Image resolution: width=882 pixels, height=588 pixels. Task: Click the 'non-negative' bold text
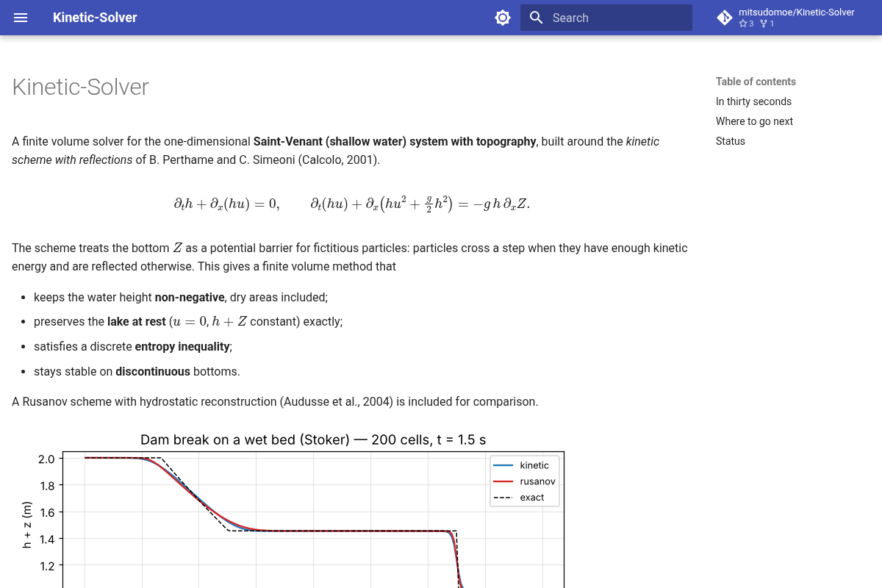click(190, 297)
